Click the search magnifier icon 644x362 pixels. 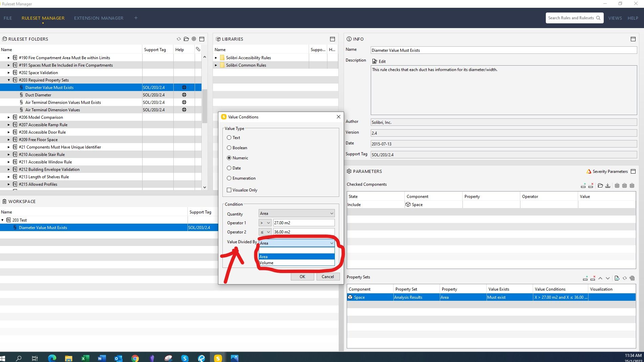pos(598,18)
